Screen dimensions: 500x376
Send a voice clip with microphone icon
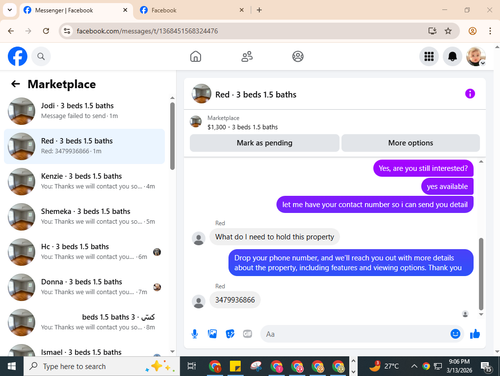(195, 334)
